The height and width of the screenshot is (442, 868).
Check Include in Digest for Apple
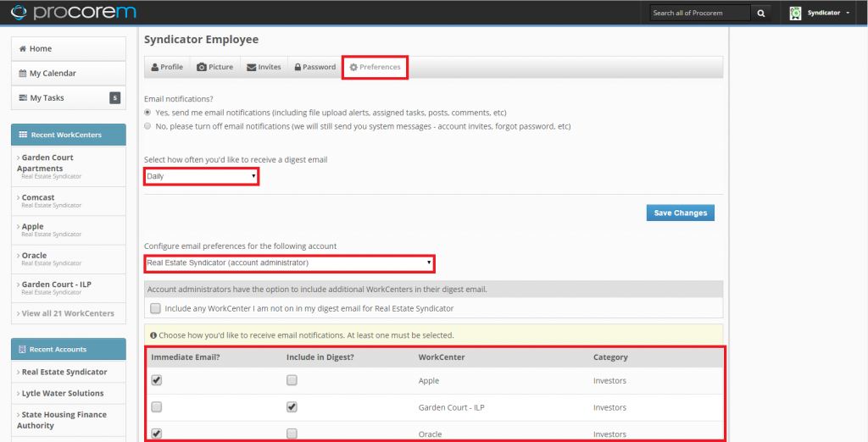tap(292, 380)
